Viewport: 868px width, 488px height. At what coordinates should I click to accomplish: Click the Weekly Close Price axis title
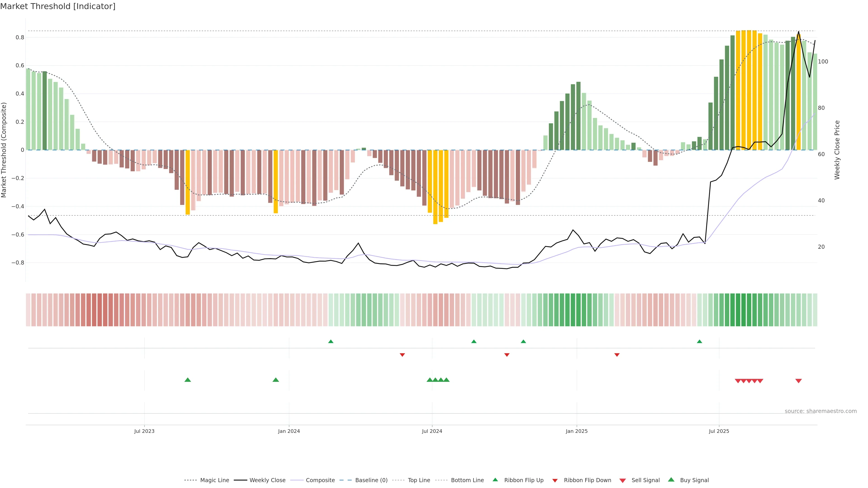[x=837, y=150]
